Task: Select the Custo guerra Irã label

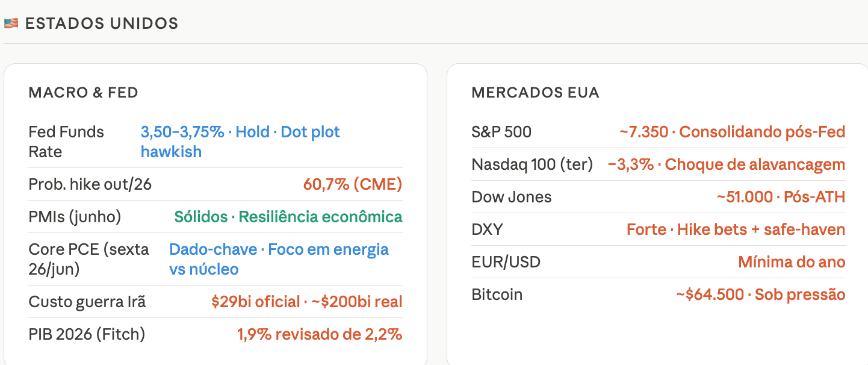Action: point(87,301)
